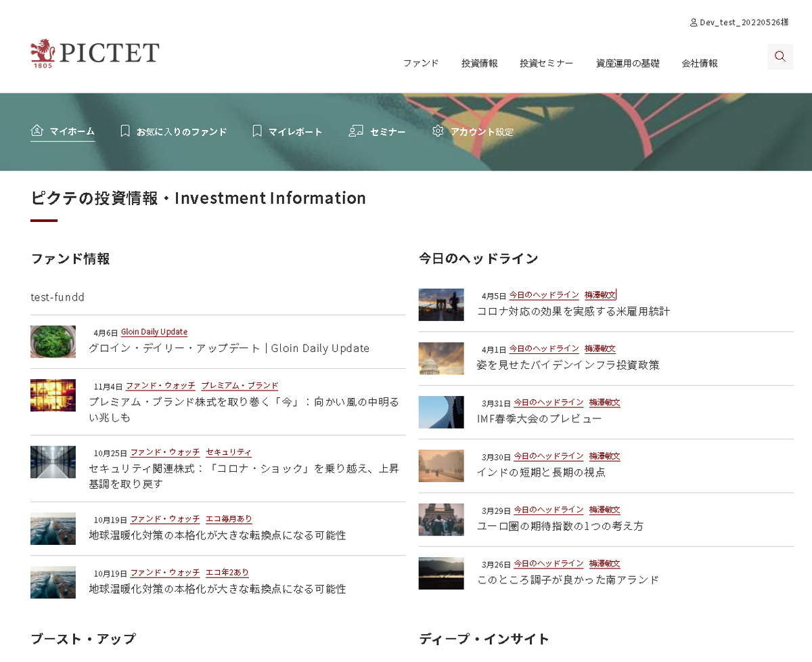Click the アカウント設定 gear icon
Screen dimensions: 812x662
coord(438,131)
